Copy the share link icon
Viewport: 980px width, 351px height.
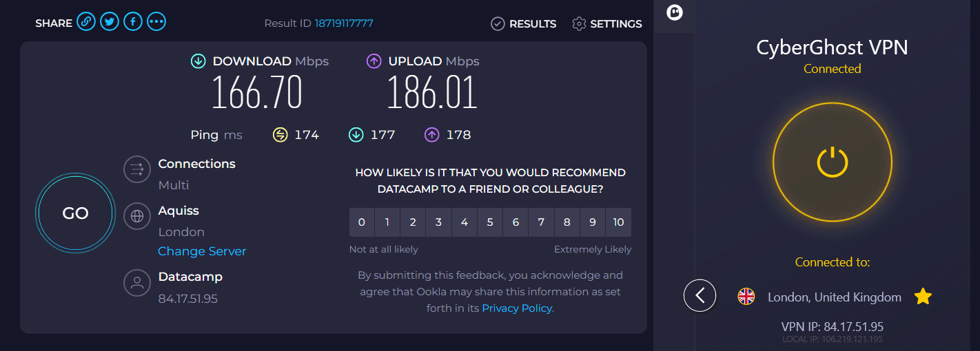click(86, 22)
